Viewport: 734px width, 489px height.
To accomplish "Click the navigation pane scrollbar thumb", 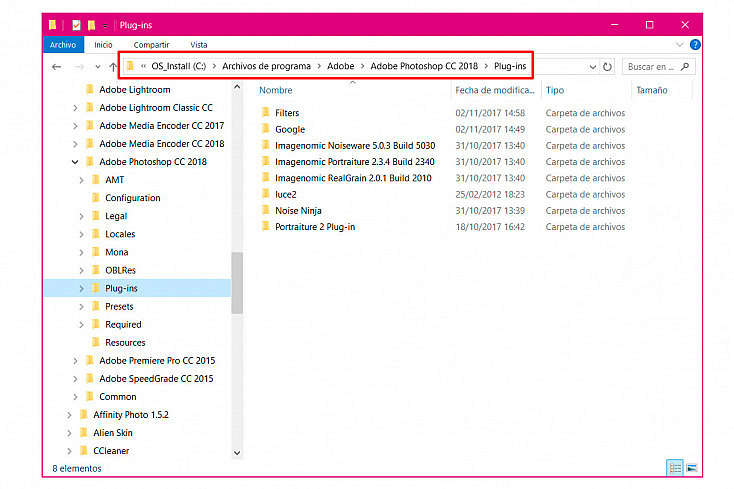I will coord(237,283).
